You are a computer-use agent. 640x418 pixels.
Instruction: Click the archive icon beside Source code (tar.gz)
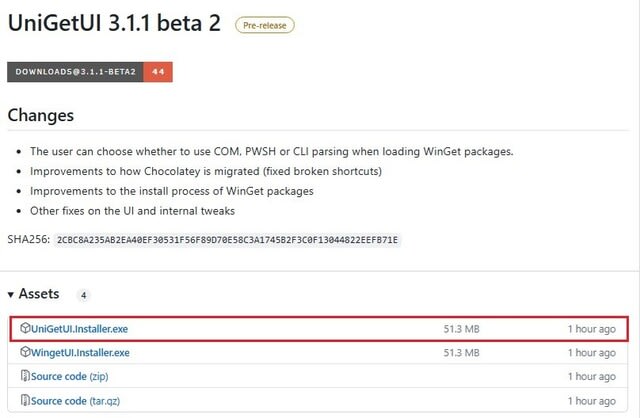(x=25, y=400)
